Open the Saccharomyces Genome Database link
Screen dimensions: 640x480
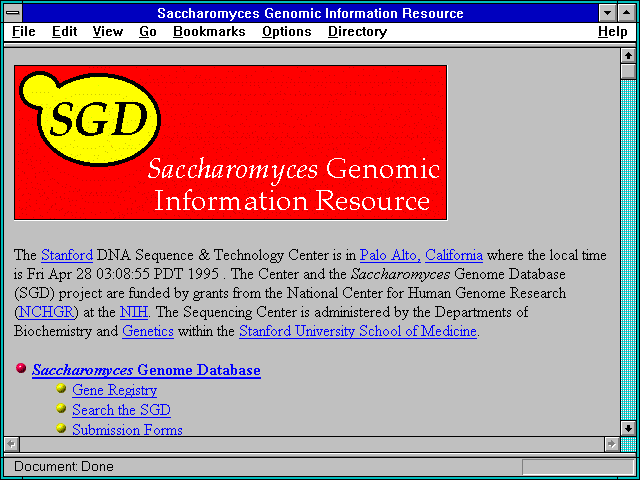pyautogui.click(x=146, y=370)
